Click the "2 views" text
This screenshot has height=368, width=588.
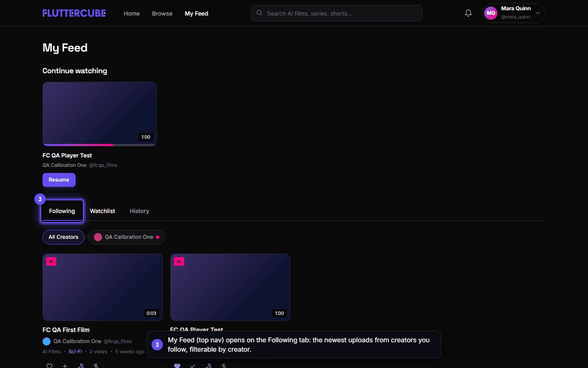(98, 352)
